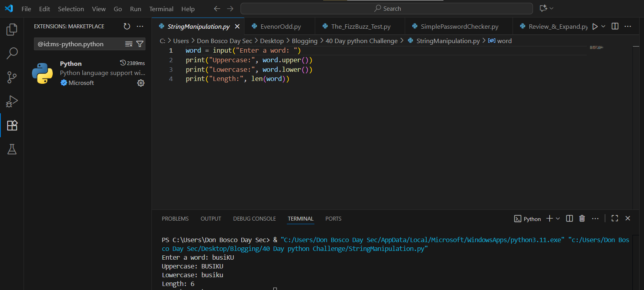Expand the Run Python File dropdown arrow
The image size is (644, 290).
click(603, 26)
